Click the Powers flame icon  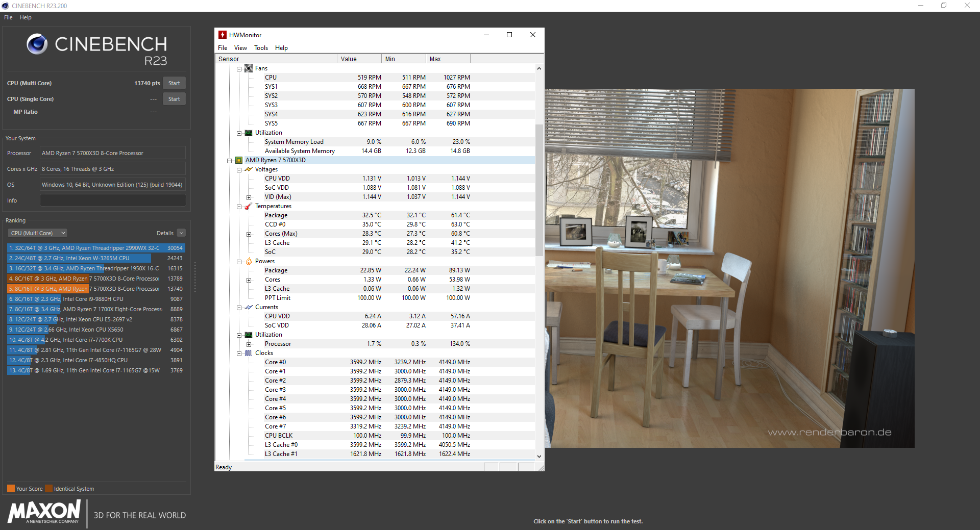pos(249,261)
